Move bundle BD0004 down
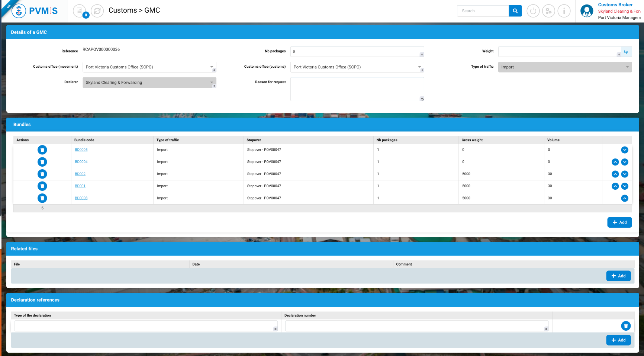Viewport: 644px width, 356px height. [625, 162]
